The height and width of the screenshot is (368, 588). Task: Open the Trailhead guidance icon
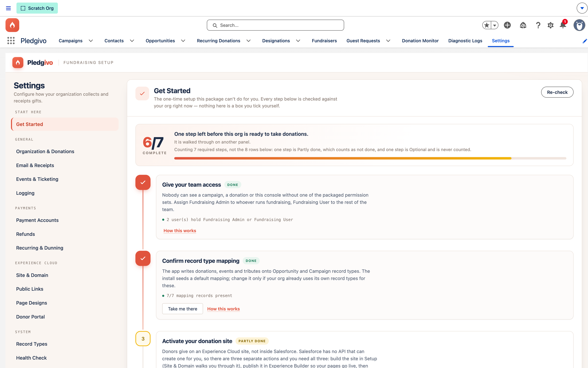pos(523,25)
